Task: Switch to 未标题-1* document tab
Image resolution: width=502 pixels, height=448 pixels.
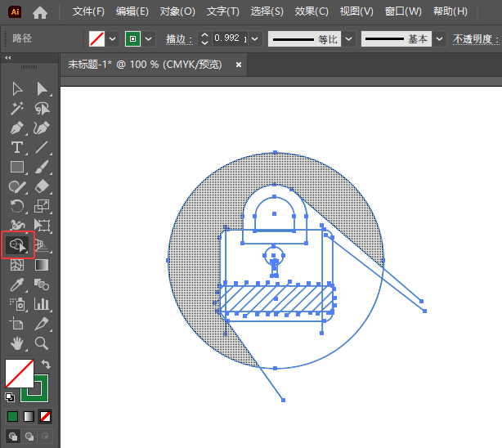Action: [145, 65]
